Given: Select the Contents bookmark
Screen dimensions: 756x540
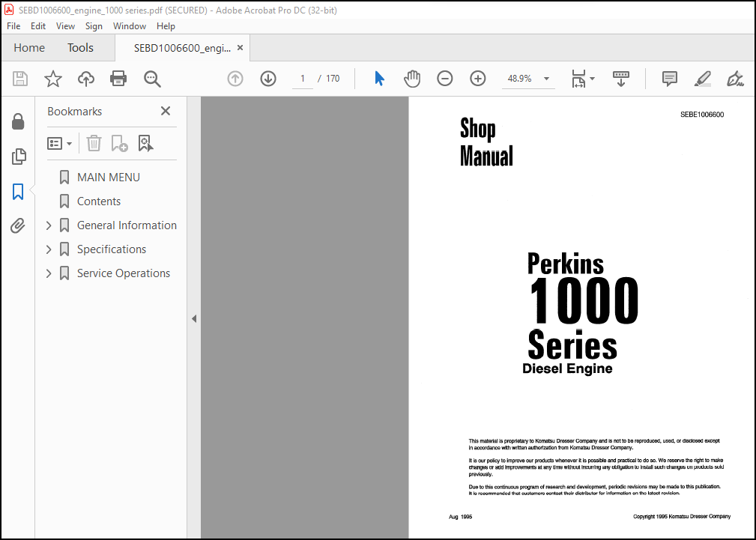Looking at the screenshot, I should coord(99,201).
